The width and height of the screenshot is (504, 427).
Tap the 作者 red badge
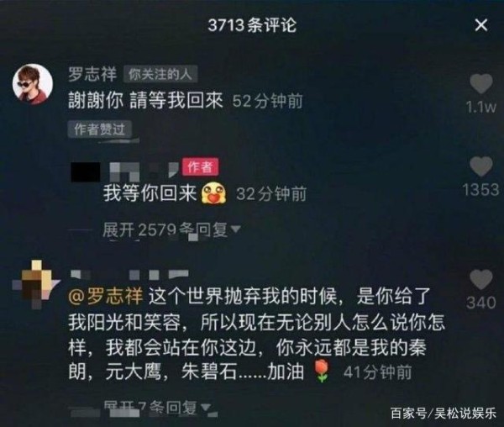[200, 166]
